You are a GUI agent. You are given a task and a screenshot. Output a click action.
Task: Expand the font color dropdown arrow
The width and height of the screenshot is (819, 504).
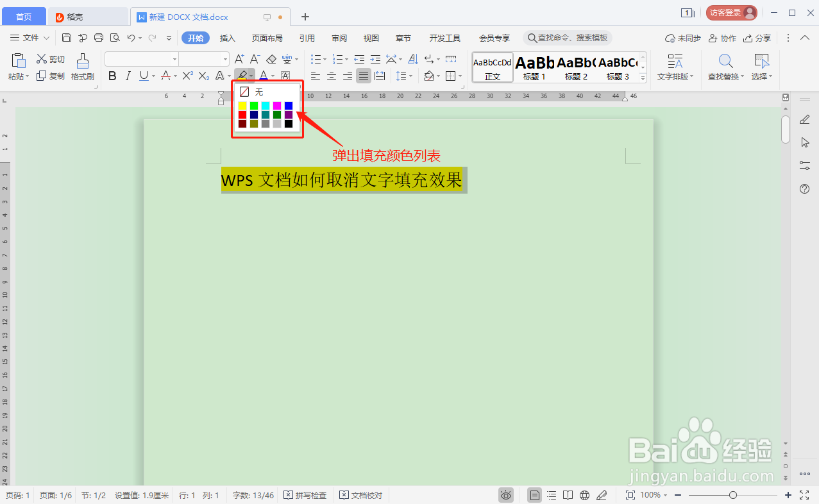click(x=272, y=76)
